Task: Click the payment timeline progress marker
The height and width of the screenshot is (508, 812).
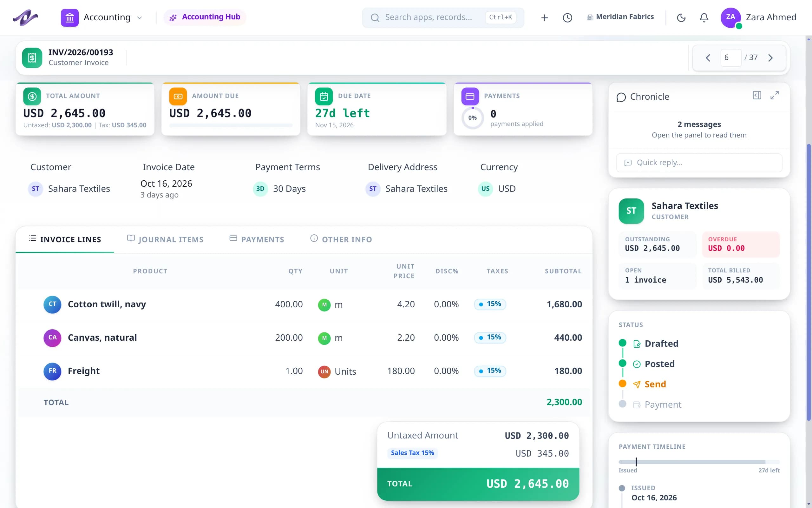Action: coord(636,462)
